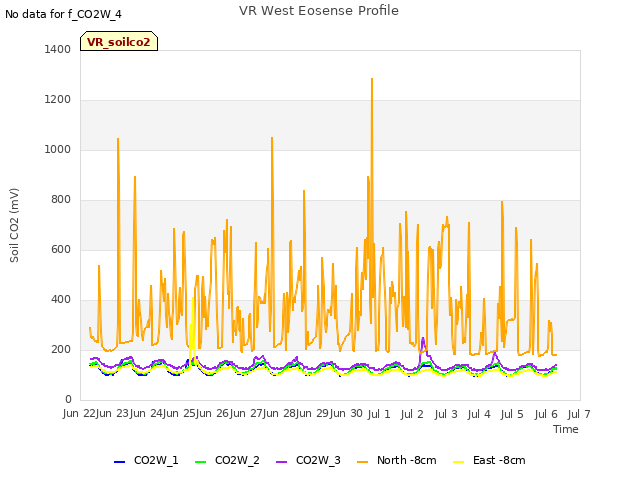Click the CO2W_2 legend entry

click(227, 460)
